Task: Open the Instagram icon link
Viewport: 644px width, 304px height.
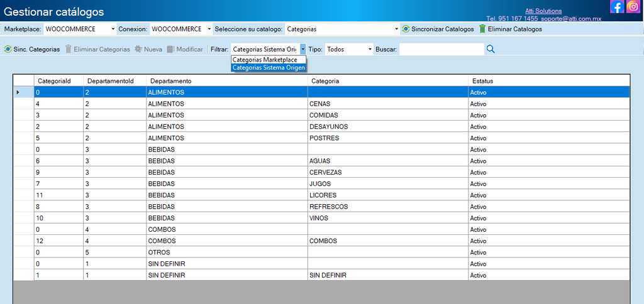Action: (x=633, y=6)
